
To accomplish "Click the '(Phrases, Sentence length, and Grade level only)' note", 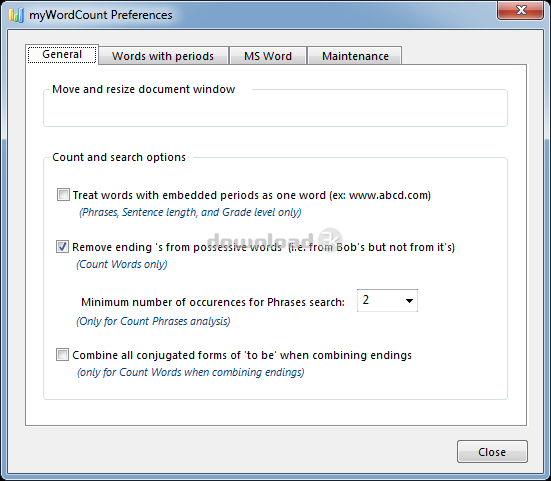I will pyautogui.click(x=190, y=212).
